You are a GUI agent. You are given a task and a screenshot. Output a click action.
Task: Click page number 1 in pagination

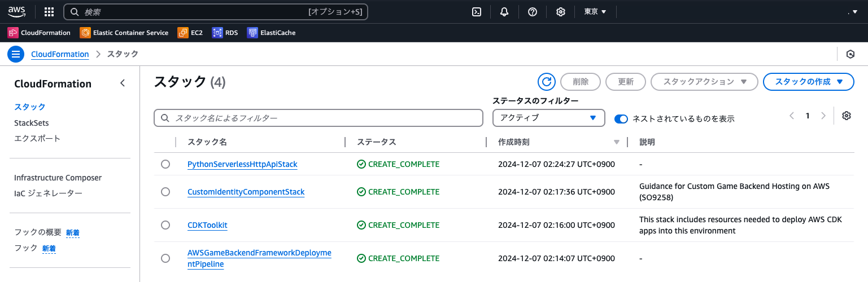coord(808,116)
